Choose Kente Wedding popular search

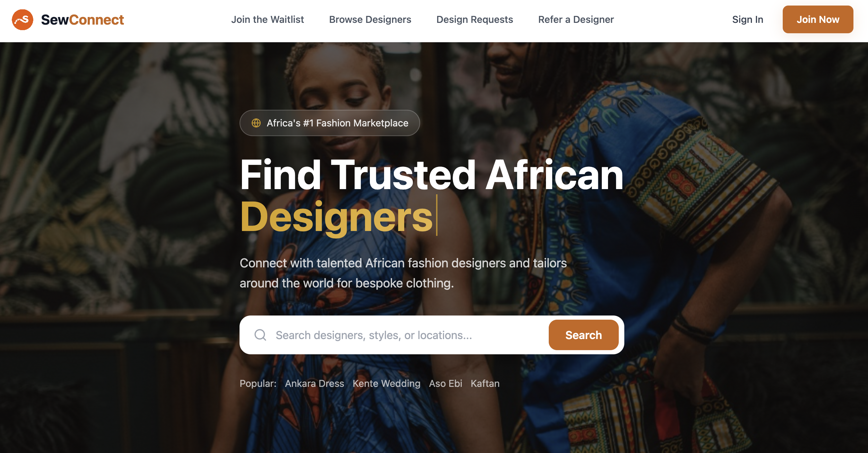387,383
